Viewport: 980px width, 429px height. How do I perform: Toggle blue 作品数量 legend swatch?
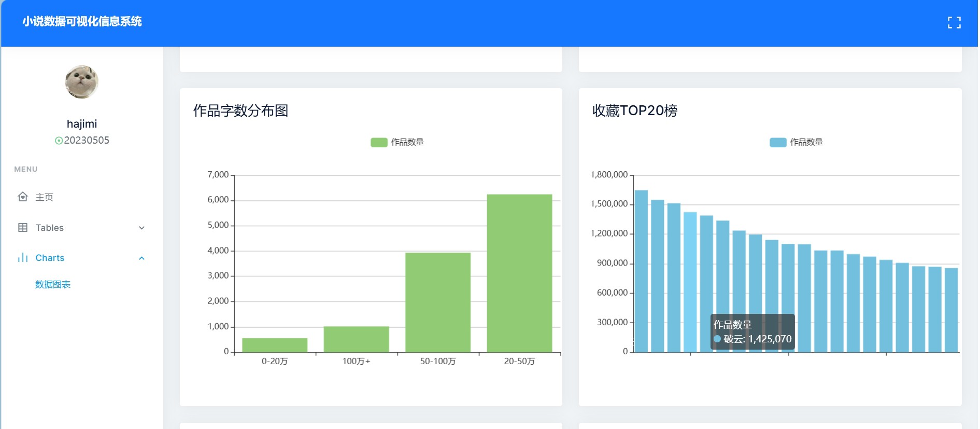coord(778,143)
